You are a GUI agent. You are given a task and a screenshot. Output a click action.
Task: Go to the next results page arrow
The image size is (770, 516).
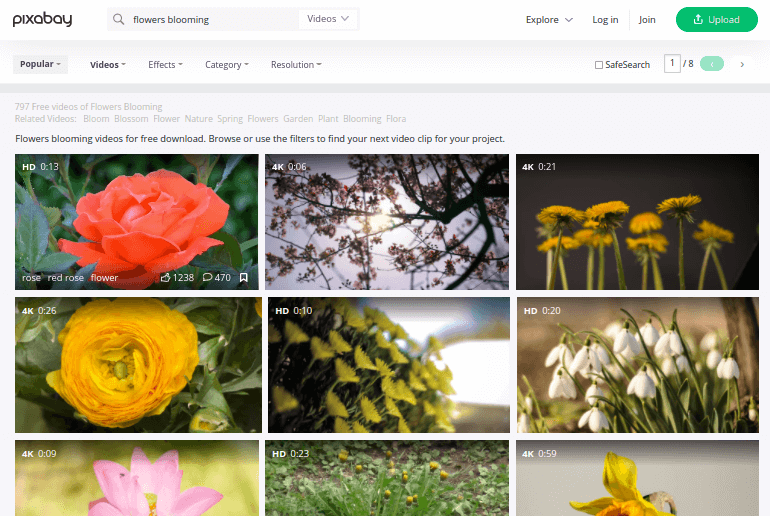pyautogui.click(x=742, y=64)
